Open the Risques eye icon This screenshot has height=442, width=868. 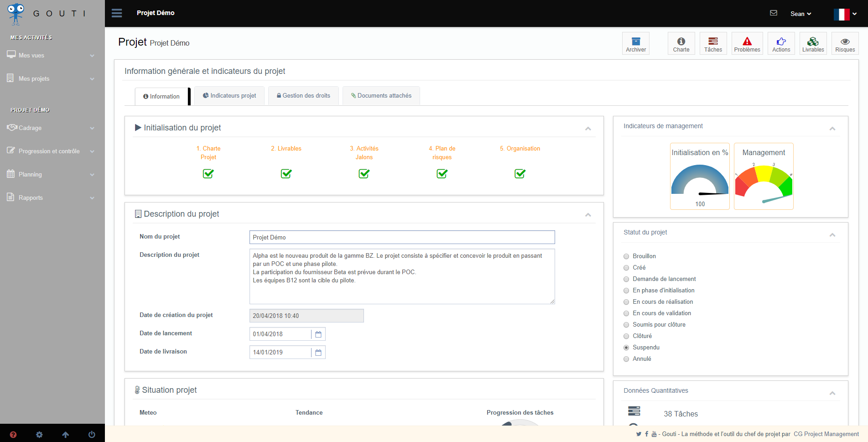(845, 44)
